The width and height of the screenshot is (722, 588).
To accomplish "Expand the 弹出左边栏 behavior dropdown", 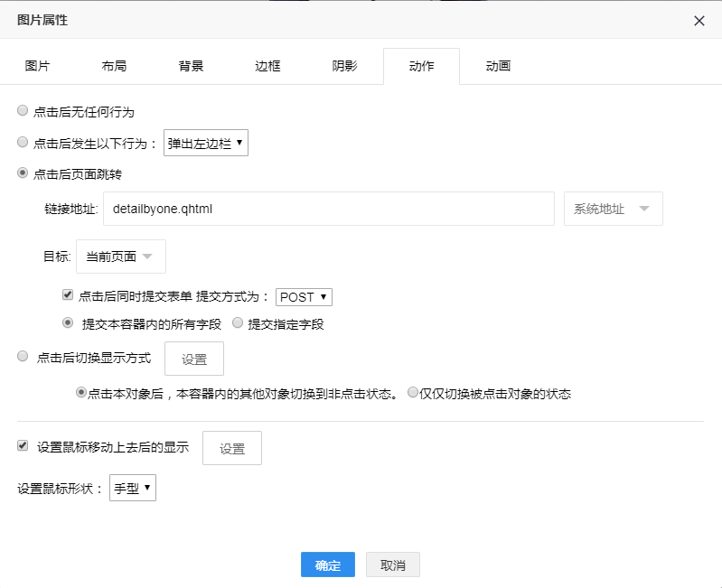I will [x=205, y=143].
